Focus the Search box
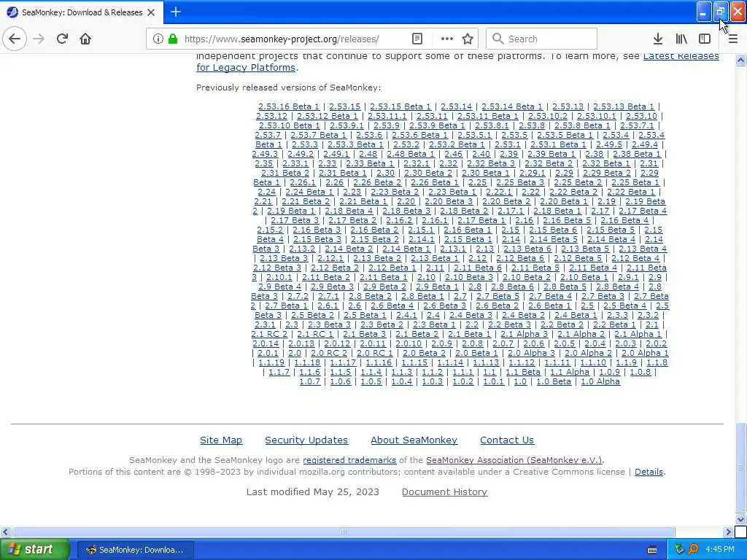The height and width of the screenshot is (560, 747). pyautogui.click(x=541, y=39)
